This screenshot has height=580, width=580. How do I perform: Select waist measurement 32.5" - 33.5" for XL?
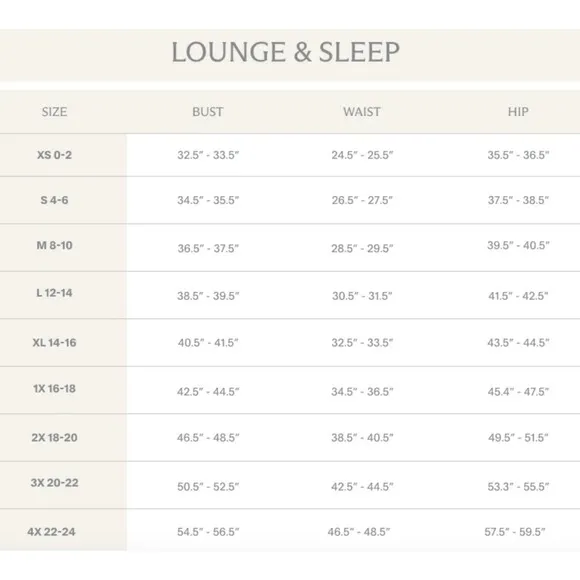362,343
